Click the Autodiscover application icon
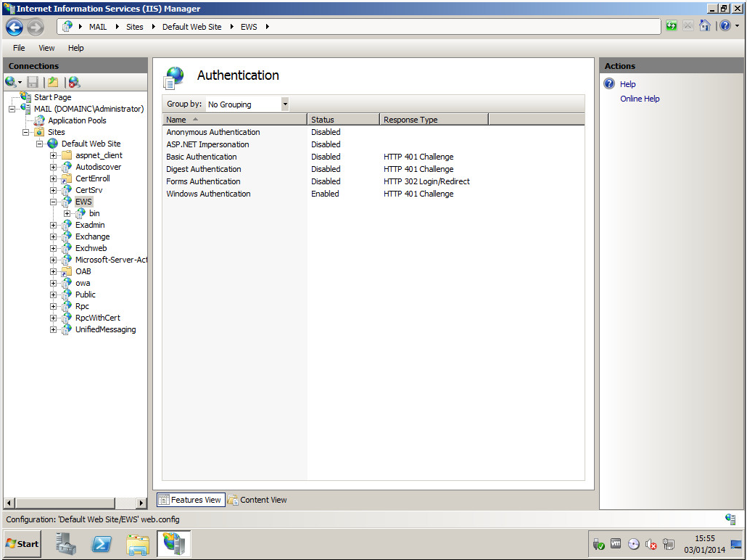Image resolution: width=747 pixels, height=560 pixels. pyautogui.click(x=67, y=167)
